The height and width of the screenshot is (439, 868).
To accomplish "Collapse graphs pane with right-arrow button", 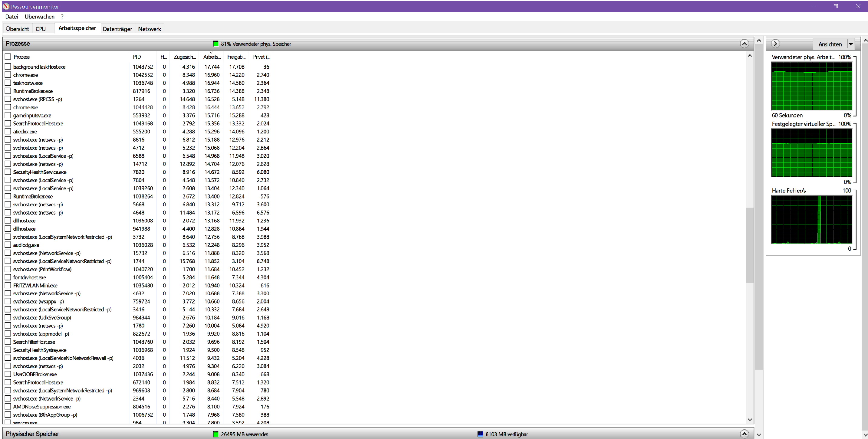I will pyautogui.click(x=775, y=44).
